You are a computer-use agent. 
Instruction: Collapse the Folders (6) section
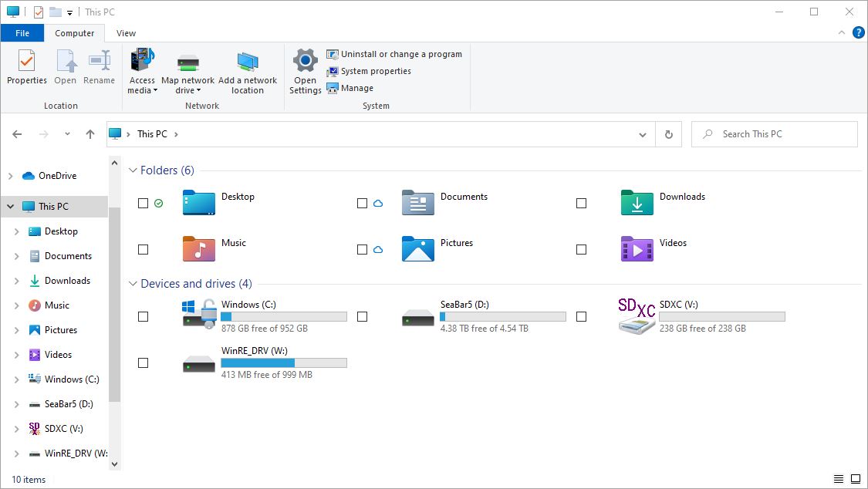click(x=132, y=170)
